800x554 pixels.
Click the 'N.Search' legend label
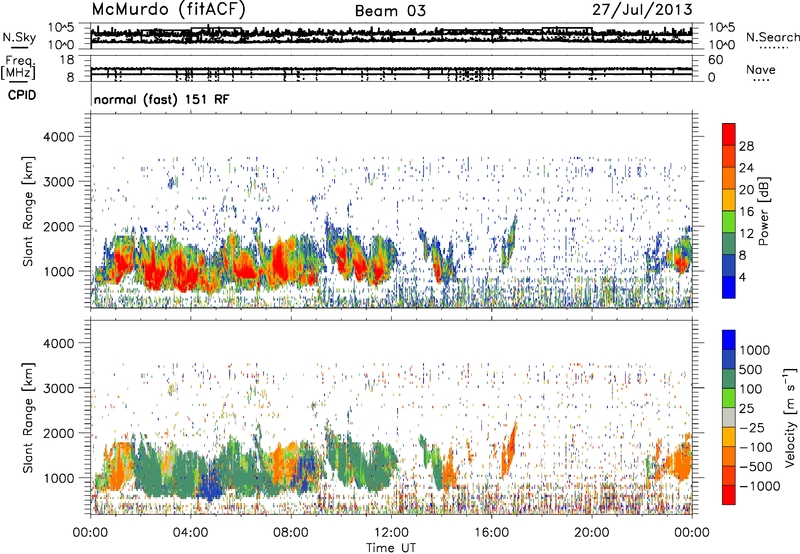772,37
